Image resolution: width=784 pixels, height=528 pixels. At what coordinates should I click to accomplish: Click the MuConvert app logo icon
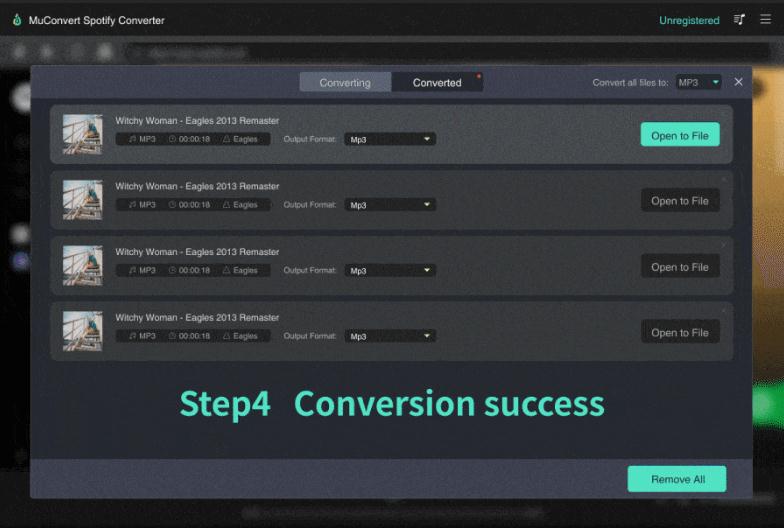(17, 20)
